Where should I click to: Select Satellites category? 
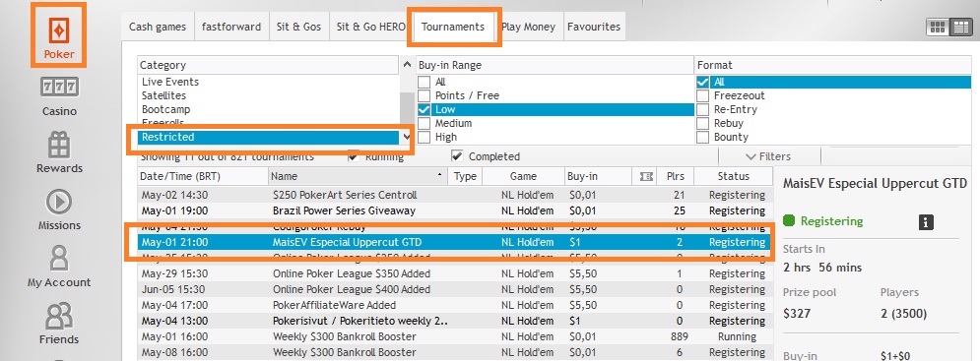click(x=269, y=95)
